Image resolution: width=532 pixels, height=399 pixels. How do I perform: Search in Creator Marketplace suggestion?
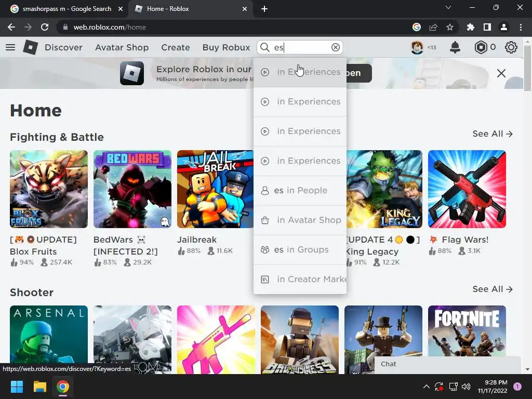pos(300,279)
